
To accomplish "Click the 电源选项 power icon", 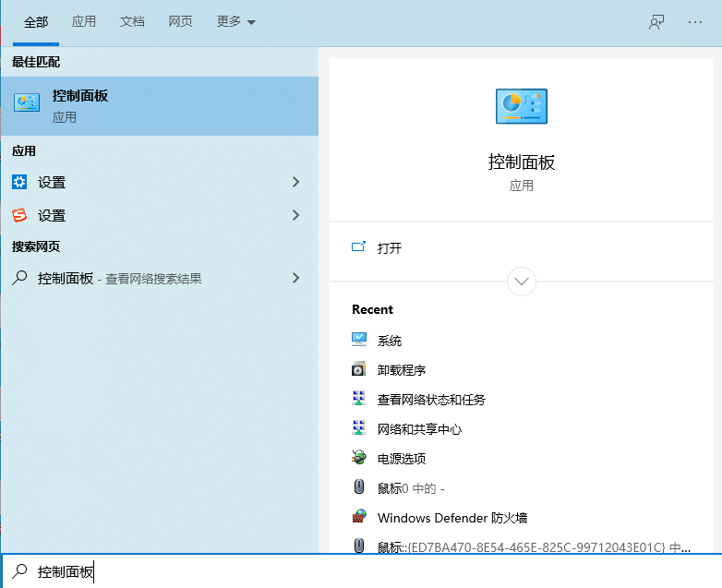I will pyautogui.click(x=359, y=457).
